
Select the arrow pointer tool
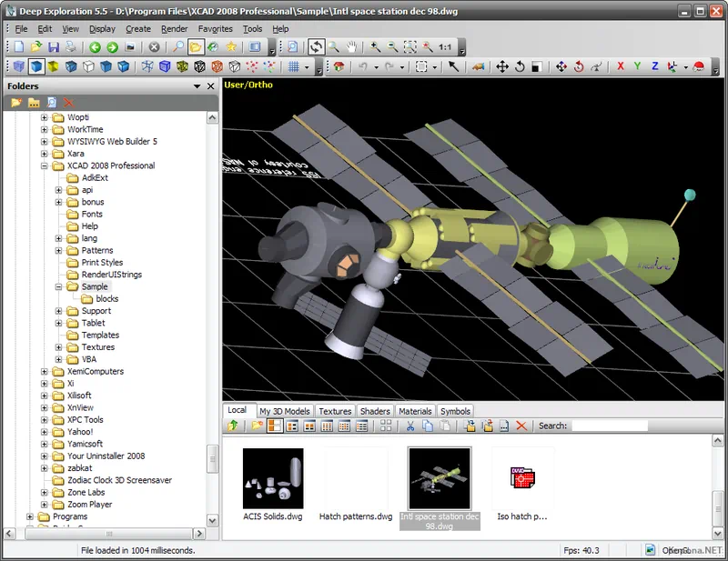pos(453,67)
